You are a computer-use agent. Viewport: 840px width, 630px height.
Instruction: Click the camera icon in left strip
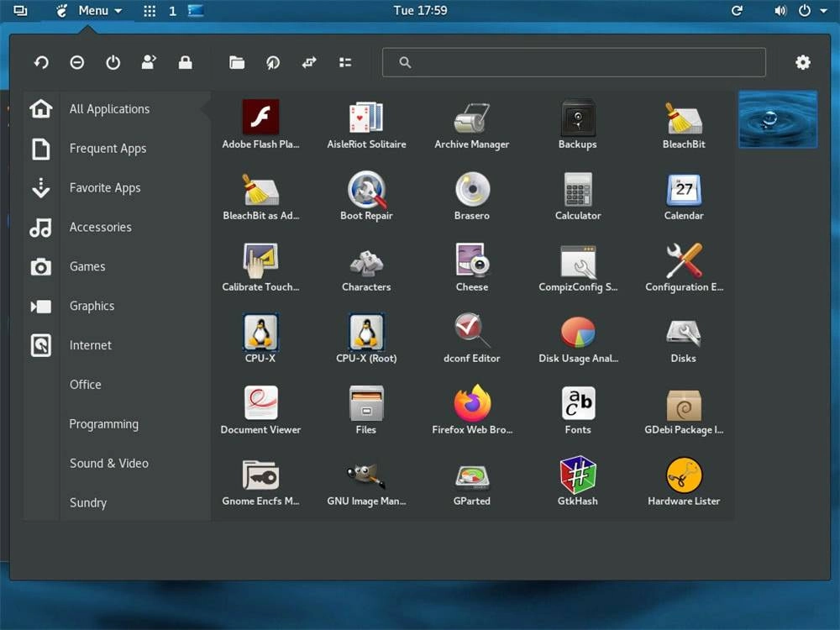(41, 267)
